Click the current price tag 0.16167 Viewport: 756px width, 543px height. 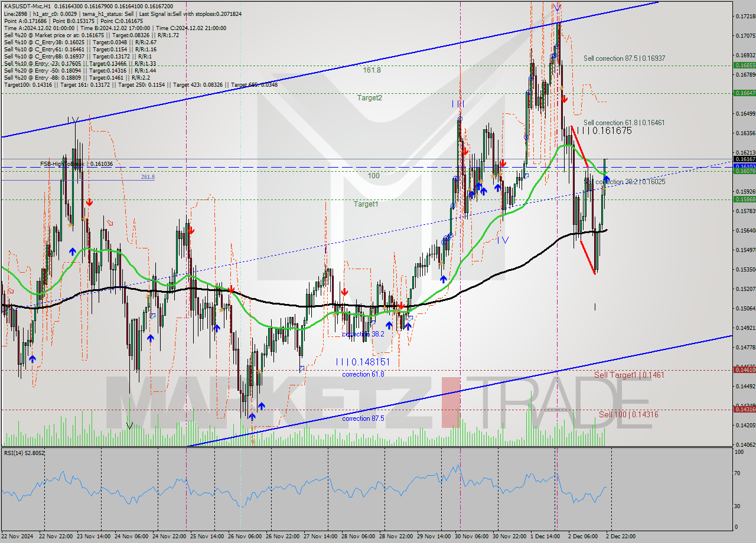[x=744, y=159]
